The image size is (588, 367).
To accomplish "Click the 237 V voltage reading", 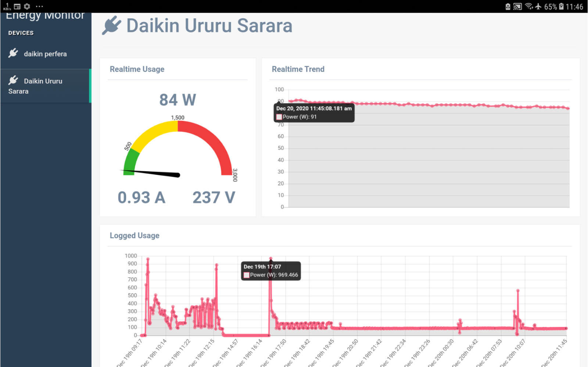I will (x=214, y=197).
